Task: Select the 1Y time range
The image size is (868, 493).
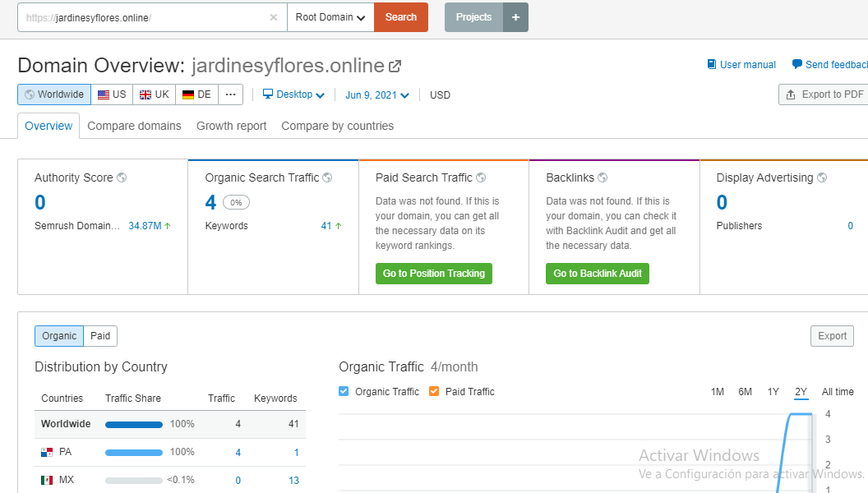Action: [773, 392]
